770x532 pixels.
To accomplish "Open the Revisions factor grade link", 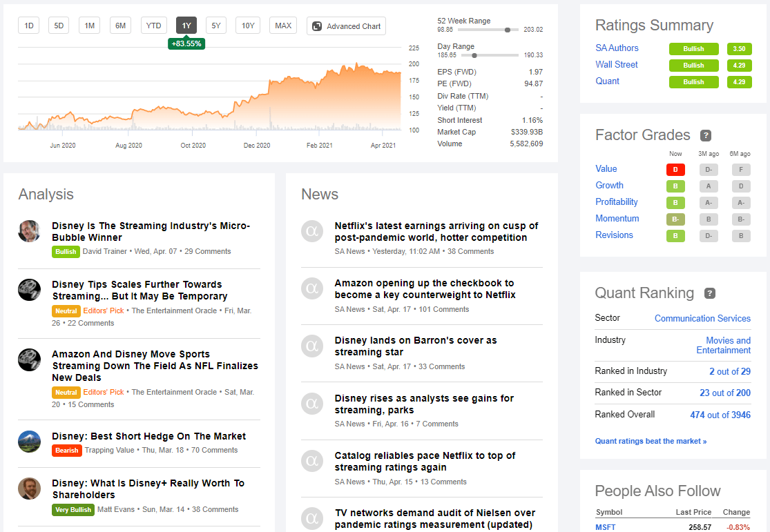I will pyautogui.click(x=615, y=235).
